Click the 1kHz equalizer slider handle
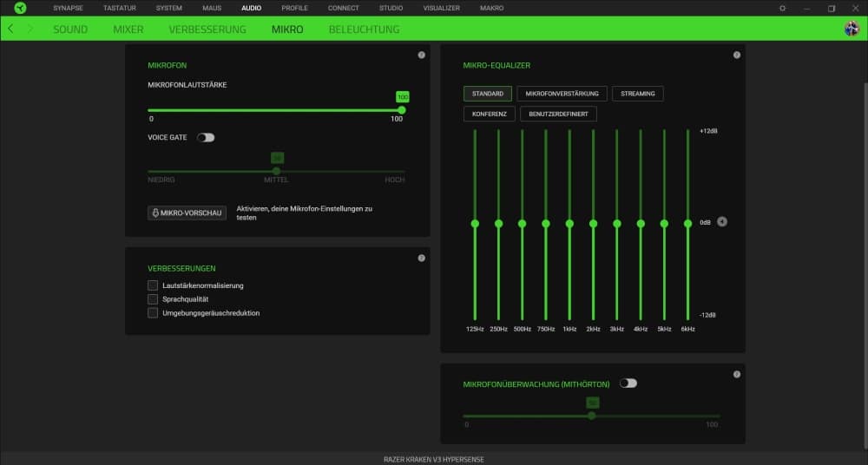868x465 pixels. tap(569, 223)
